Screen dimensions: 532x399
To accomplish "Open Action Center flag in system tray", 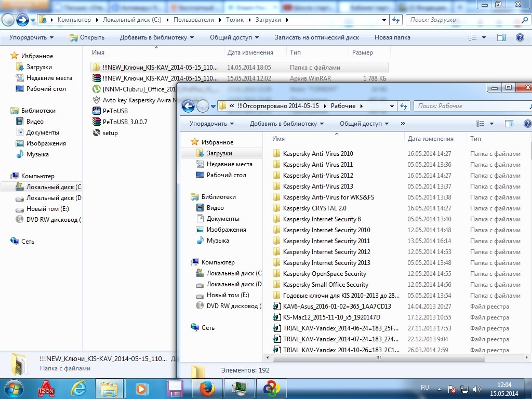I will click(452, 389).
